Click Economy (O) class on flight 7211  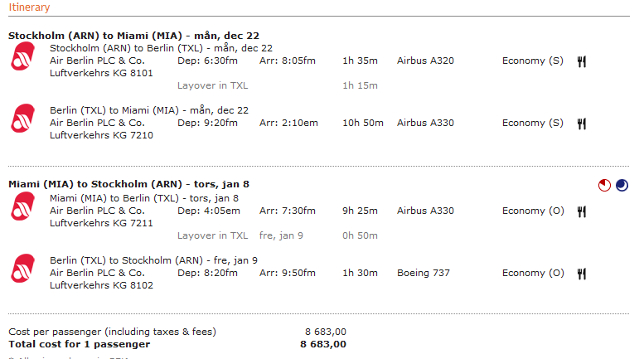coord(533,211)
